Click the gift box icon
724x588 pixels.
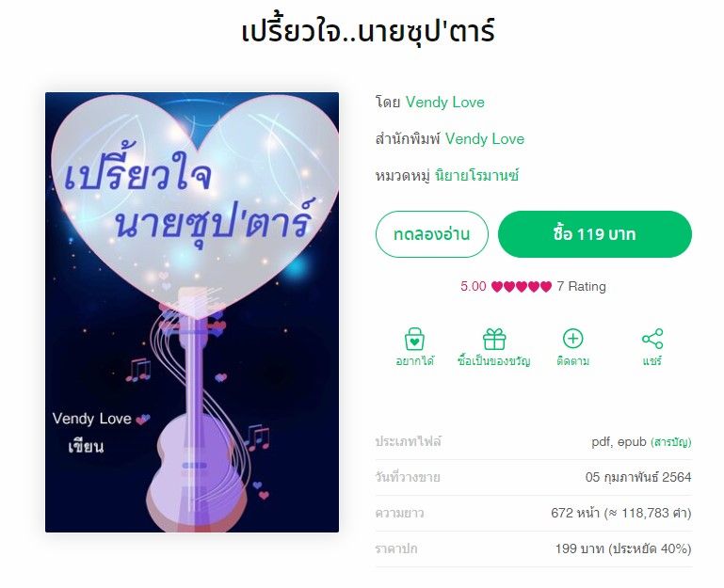click(494, 340)
